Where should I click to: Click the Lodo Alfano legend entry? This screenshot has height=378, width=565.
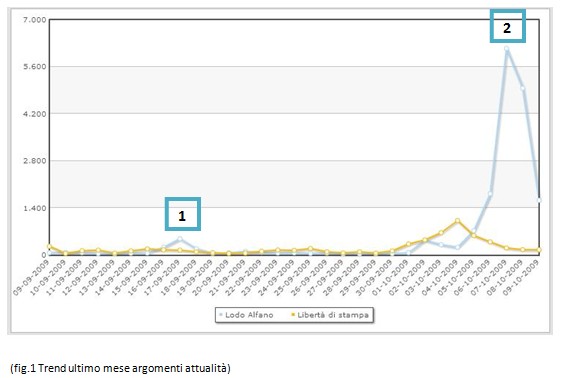tap(246, 315)
